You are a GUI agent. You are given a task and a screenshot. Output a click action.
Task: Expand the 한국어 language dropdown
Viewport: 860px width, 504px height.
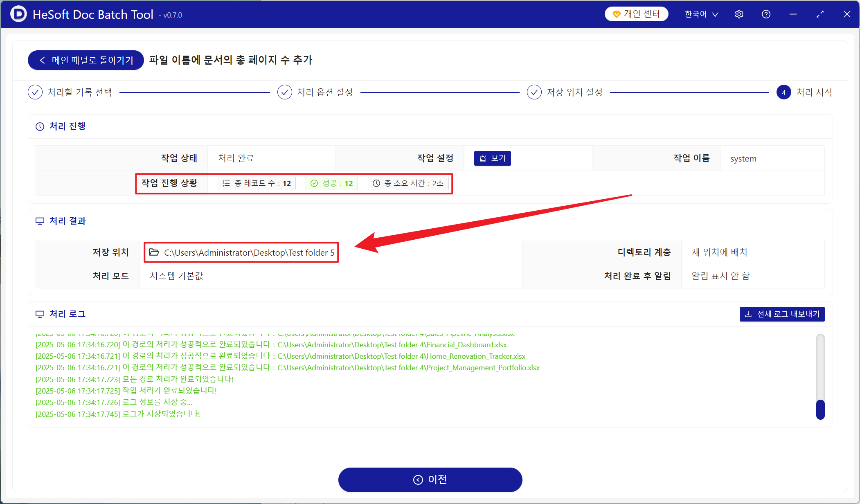(701, 14)
